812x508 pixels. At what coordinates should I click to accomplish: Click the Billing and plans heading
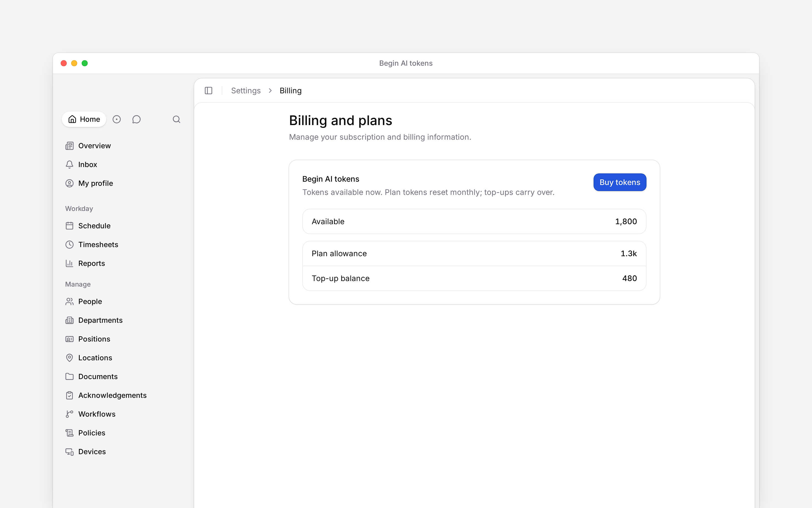click(340, 121)
